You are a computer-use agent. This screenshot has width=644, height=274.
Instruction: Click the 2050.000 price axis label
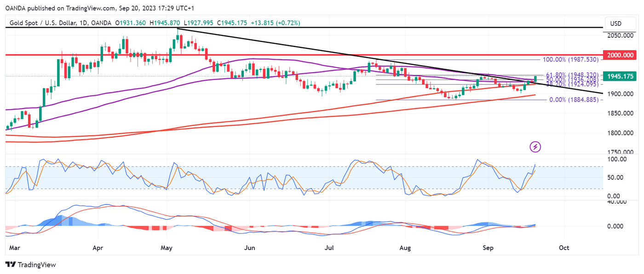click(x=619, y=35)
